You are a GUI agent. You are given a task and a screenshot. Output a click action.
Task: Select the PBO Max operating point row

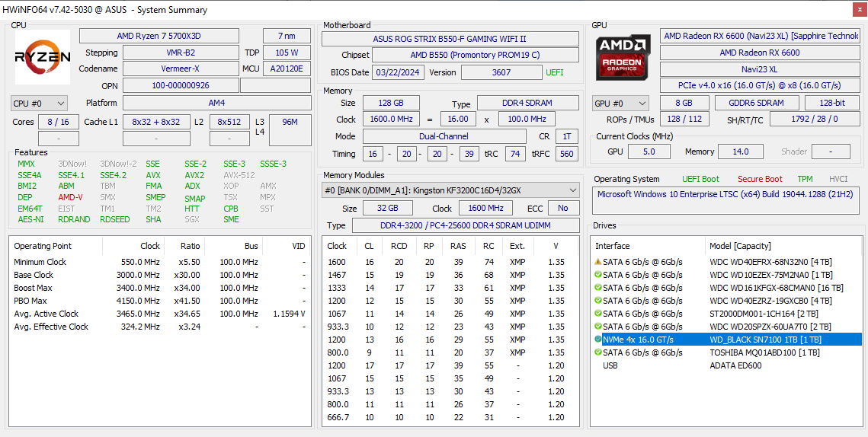click(160, 301)
